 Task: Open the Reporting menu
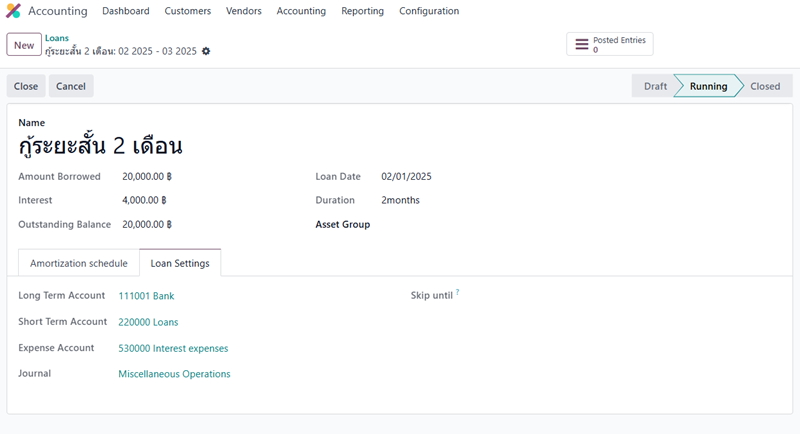[x=362, y=11]
